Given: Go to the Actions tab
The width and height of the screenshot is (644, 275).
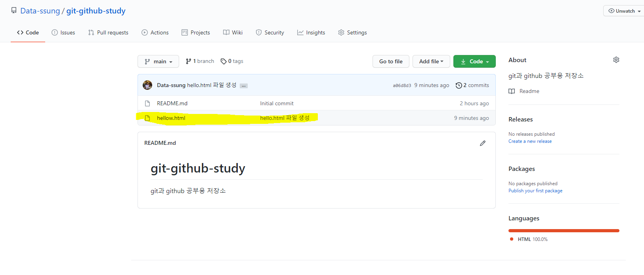Looking at the screenshot, I should coord(155,32).
